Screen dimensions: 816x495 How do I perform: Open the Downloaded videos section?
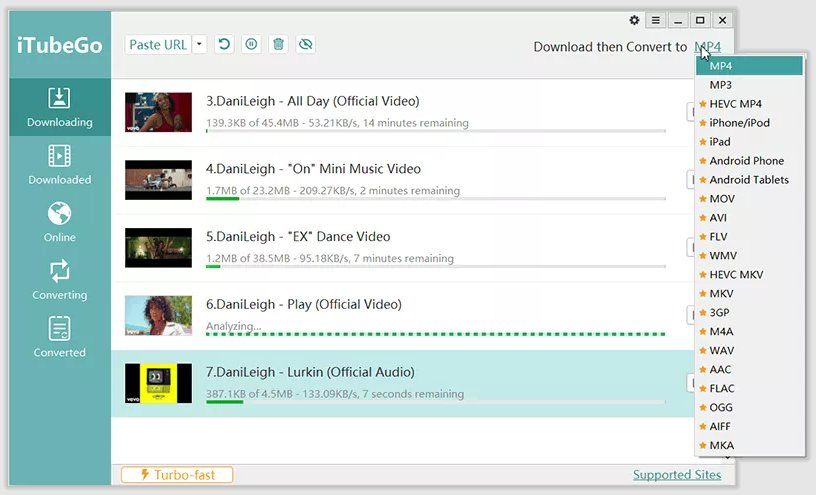click(59, 165)
